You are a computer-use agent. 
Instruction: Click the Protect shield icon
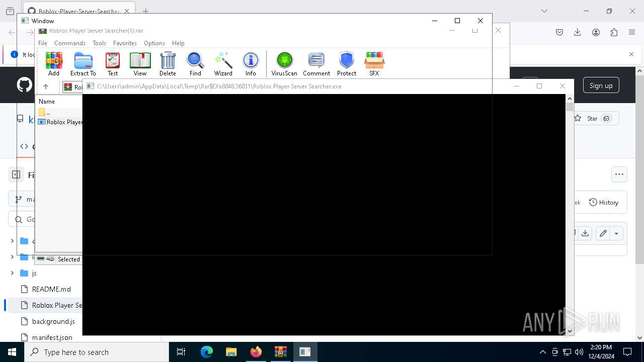347,64
